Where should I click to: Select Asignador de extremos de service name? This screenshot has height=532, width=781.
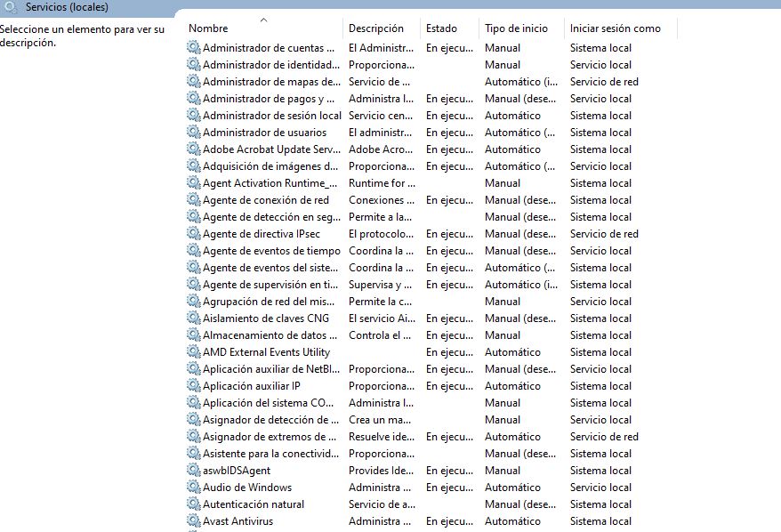(270, 437)
